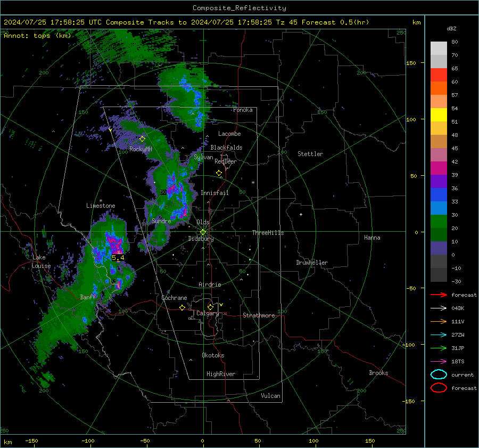The image size is (479, 448).
Task: Click the Sundre label
Action: tap(161, 221)
